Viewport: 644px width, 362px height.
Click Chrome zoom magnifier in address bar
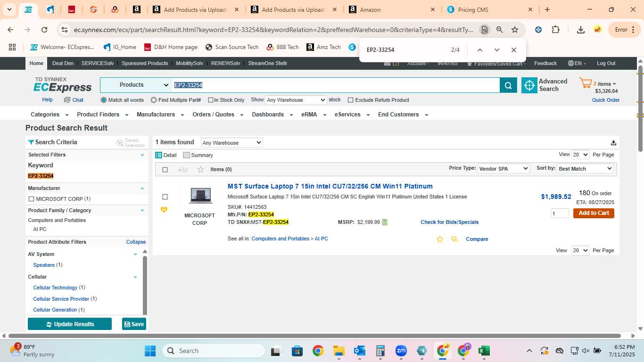(x=500, y=30)
